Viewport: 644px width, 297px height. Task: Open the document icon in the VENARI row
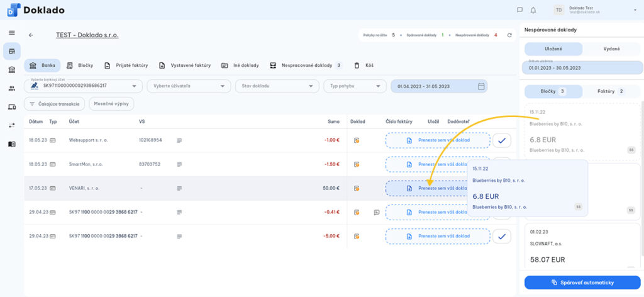tap(357, 189)
